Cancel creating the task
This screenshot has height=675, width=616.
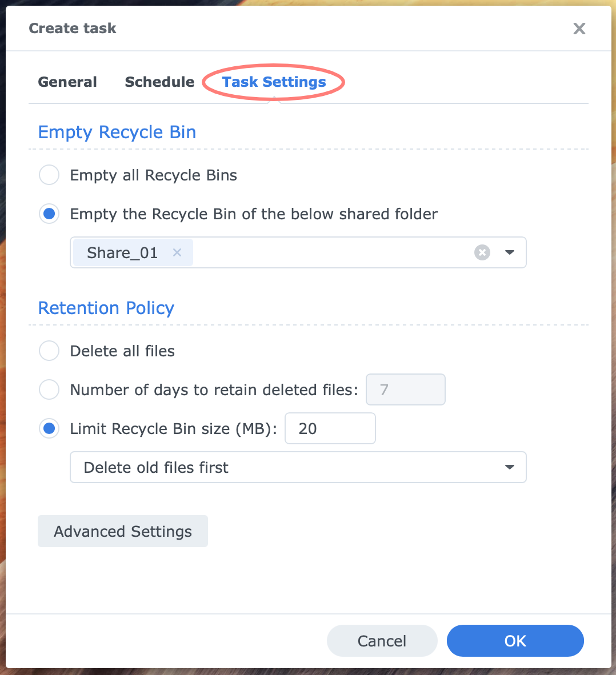pyautogui.click(x=382, y=641)
